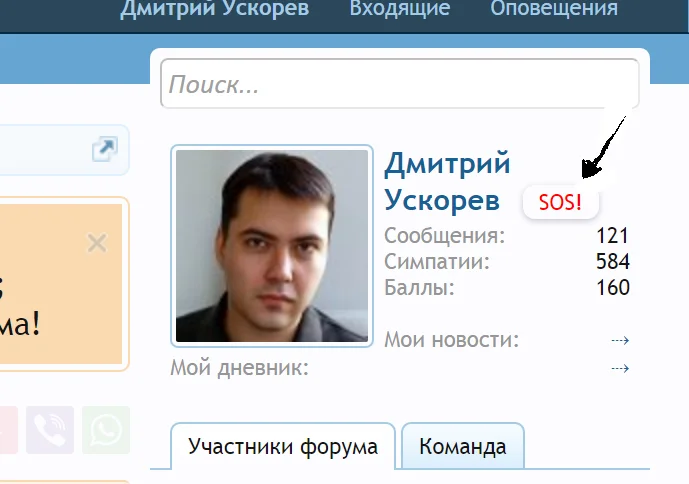Open the Входящие inbox menu
This screenshot has width=689, height=484.
[400, 7]
